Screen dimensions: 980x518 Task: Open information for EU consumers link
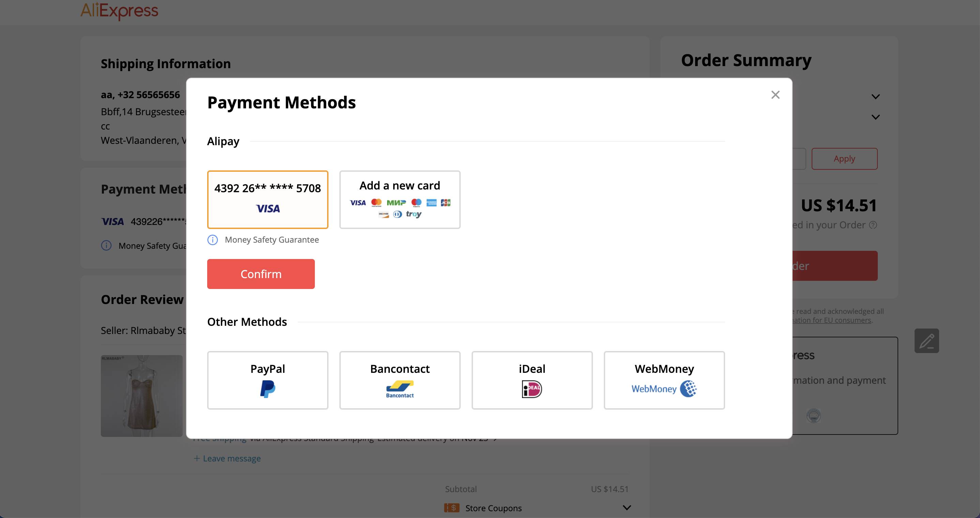(832, 320)
